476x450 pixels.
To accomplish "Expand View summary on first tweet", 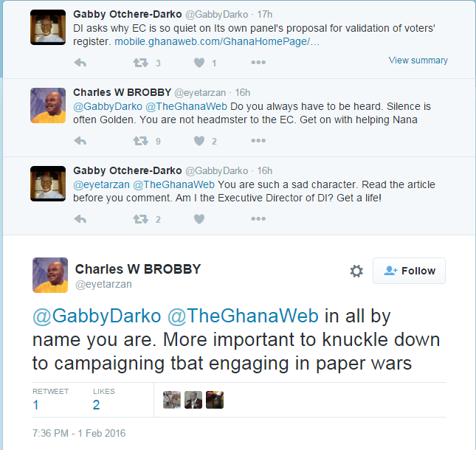I will [x=418, y=60].
